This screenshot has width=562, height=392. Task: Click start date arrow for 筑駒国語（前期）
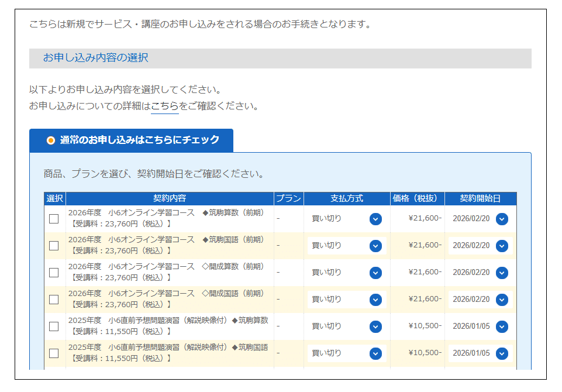tap(502, 246)
